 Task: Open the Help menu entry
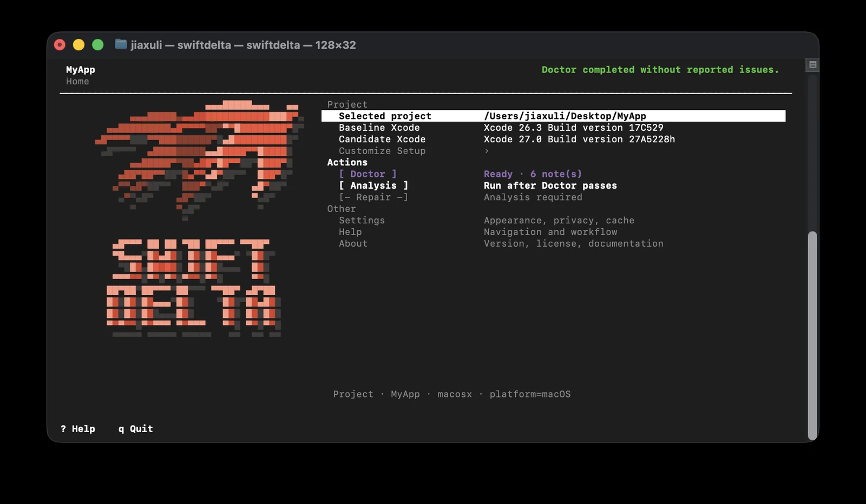tap(350, 232)
